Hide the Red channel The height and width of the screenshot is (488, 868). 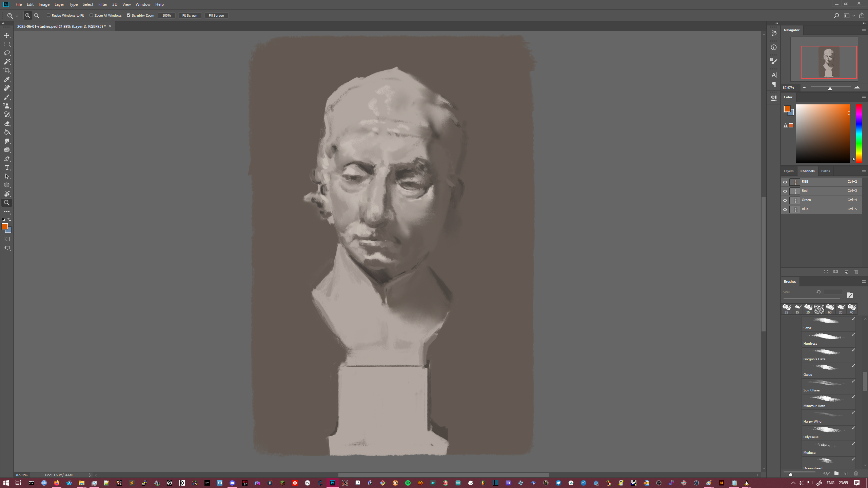[x=785, y=191]
